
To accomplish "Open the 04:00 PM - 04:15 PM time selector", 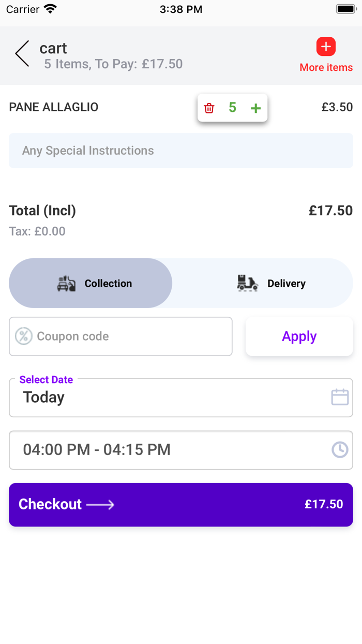I will 171,450.
